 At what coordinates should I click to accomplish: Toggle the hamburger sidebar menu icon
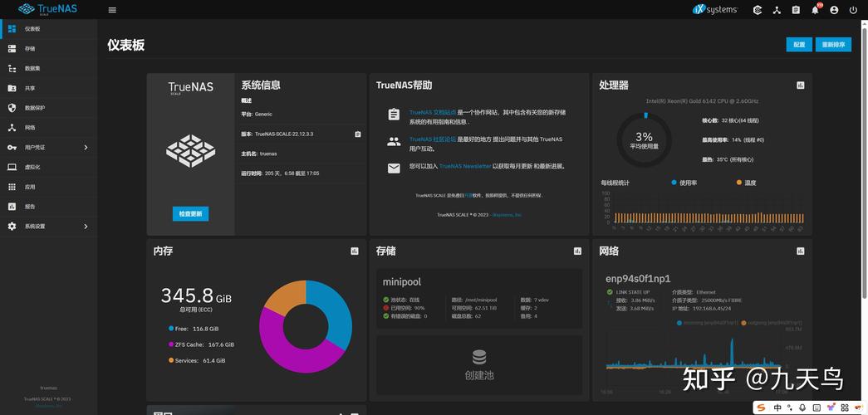[x=112, y=10]
